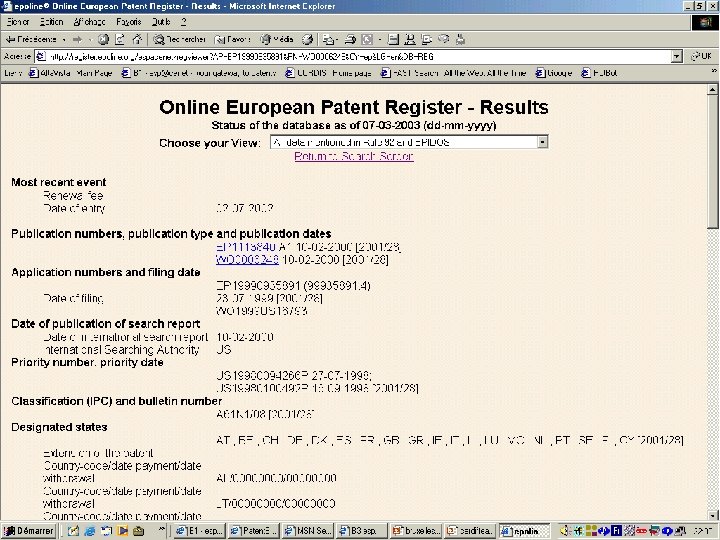Switch to the epoline taskbar window
The width and height of the screenshot is (720, 540).
524,531
